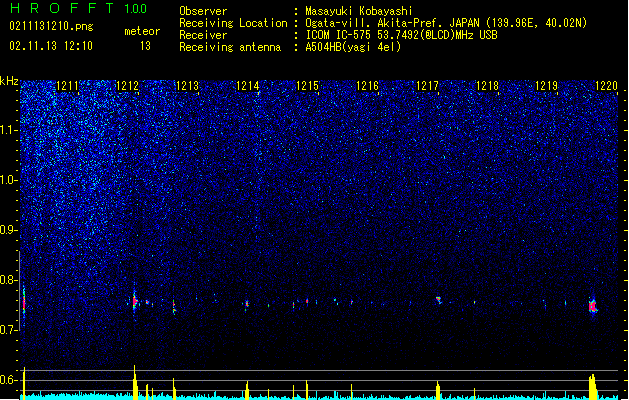Click the 0.8 kHz axis label

point(8,280)
